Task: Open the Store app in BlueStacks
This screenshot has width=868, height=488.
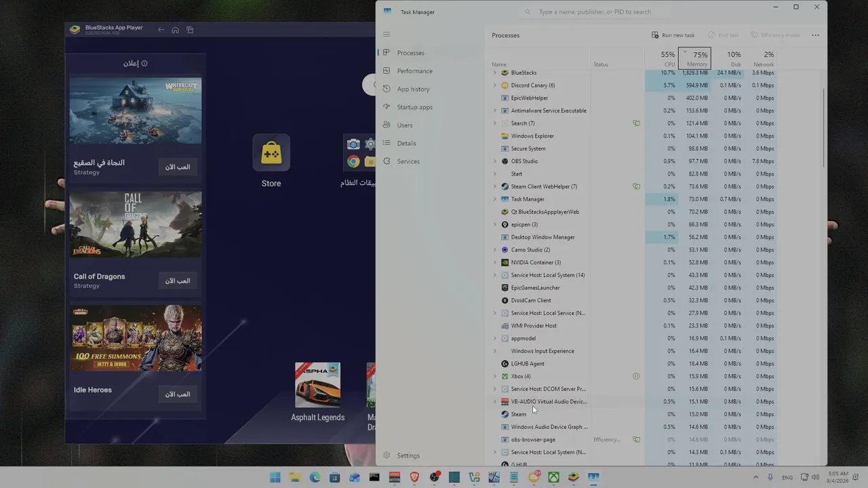Action: pos(271,152)
